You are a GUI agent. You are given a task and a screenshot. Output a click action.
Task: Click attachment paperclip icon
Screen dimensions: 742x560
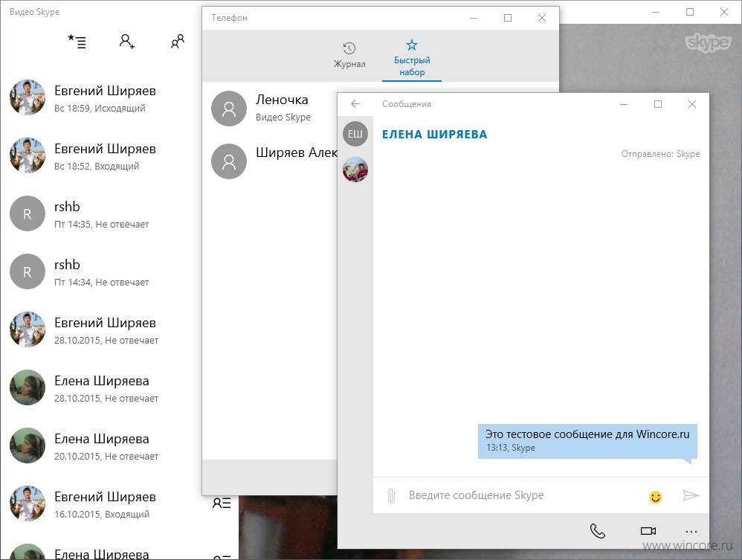391,495
